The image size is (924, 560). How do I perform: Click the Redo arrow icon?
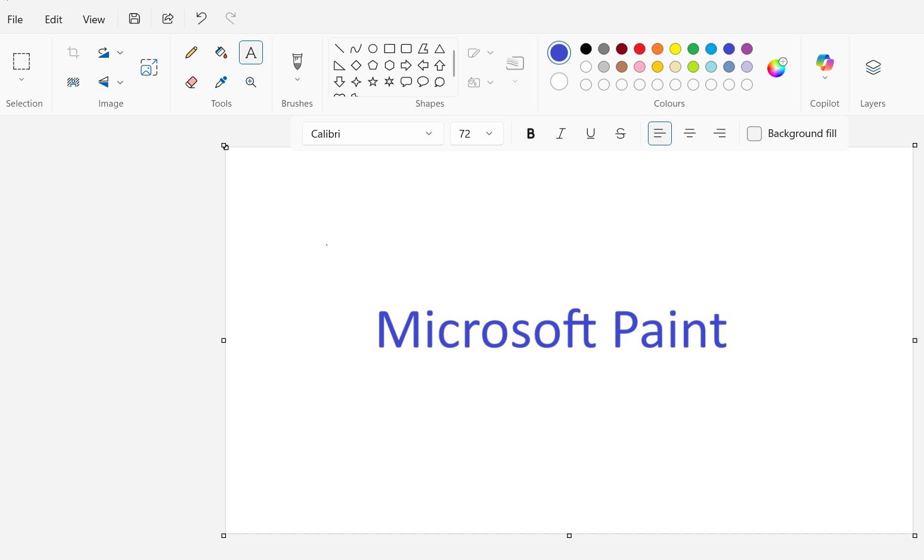231,18
